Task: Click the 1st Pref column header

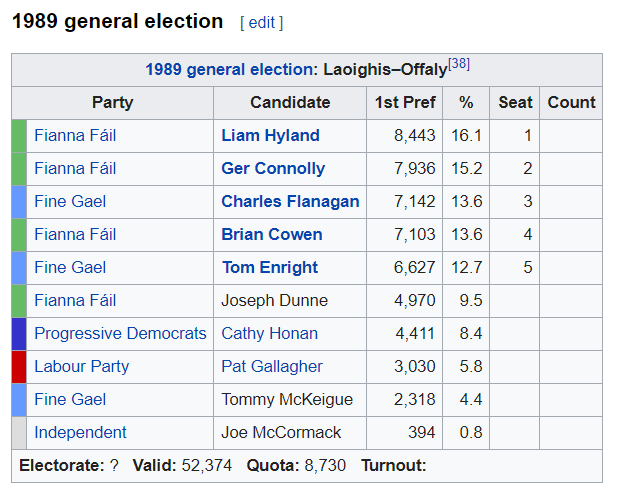Action: coord(405,102)
